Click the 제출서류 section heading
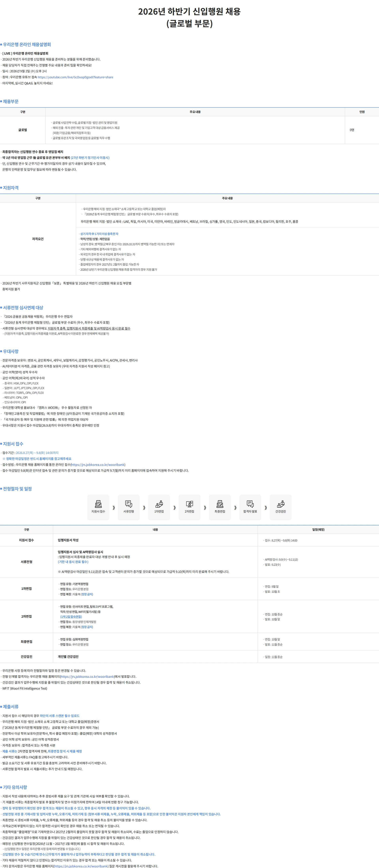The width and height of the screenshot is (379, 868). [11, 707]
